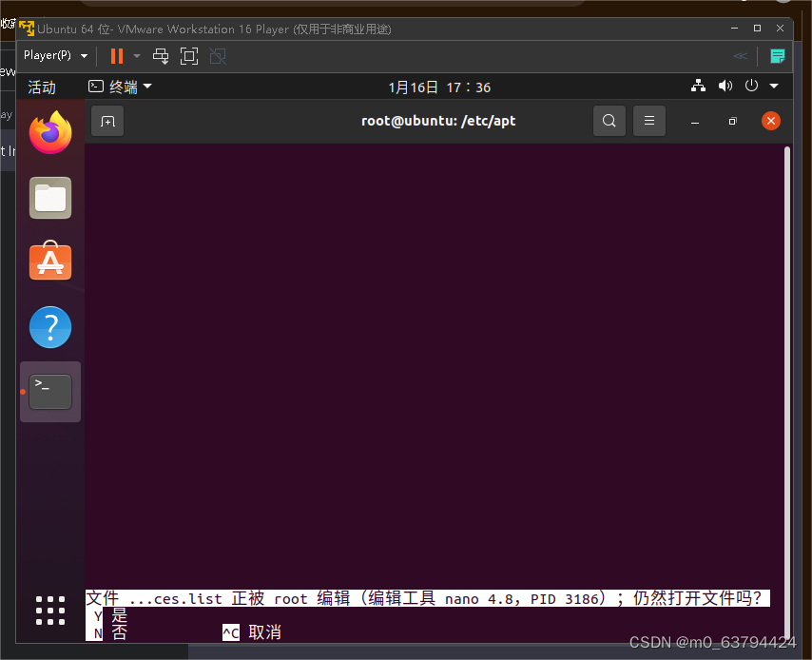The width and height of the screenshot is (812, 660).
Task: Click the suspend button in VMware toolbar
Action: 118,56
